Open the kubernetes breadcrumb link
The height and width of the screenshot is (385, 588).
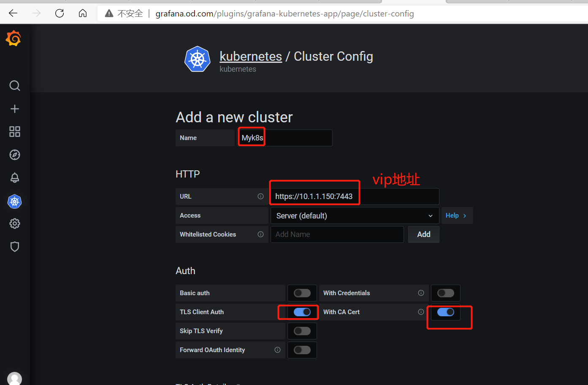(x=251, y=57)
